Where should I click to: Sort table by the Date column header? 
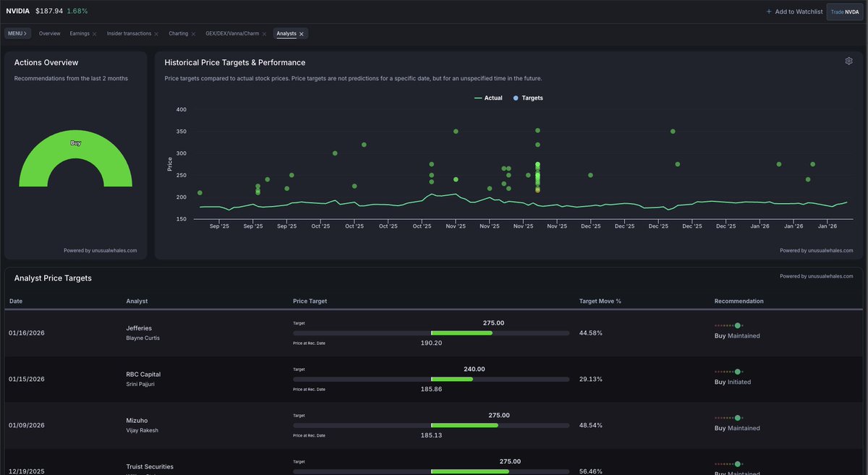[16, 301]
